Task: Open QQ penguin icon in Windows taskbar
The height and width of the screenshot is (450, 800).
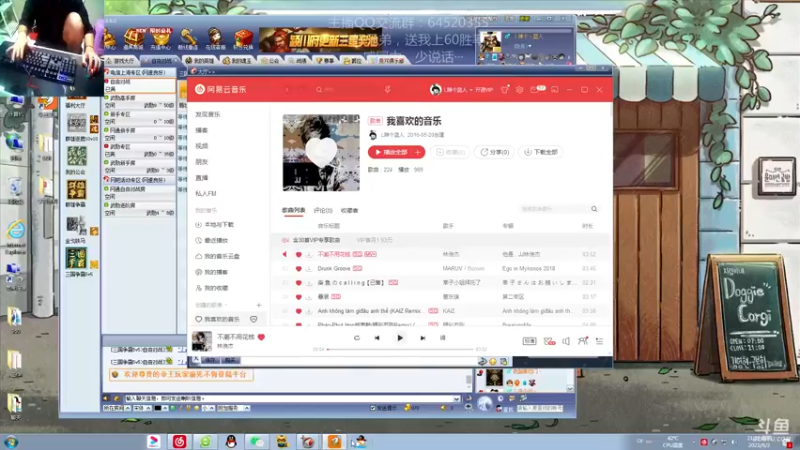Action: [x=231, y=441]
